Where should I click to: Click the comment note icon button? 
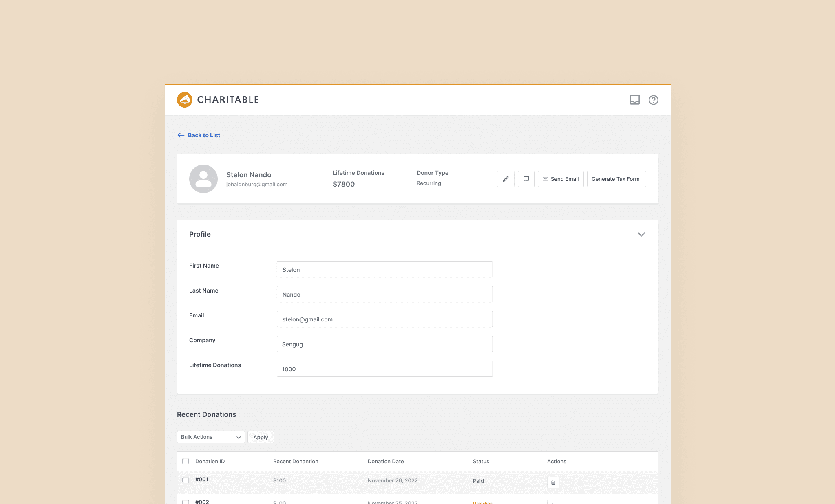click(x=526, y=179)
